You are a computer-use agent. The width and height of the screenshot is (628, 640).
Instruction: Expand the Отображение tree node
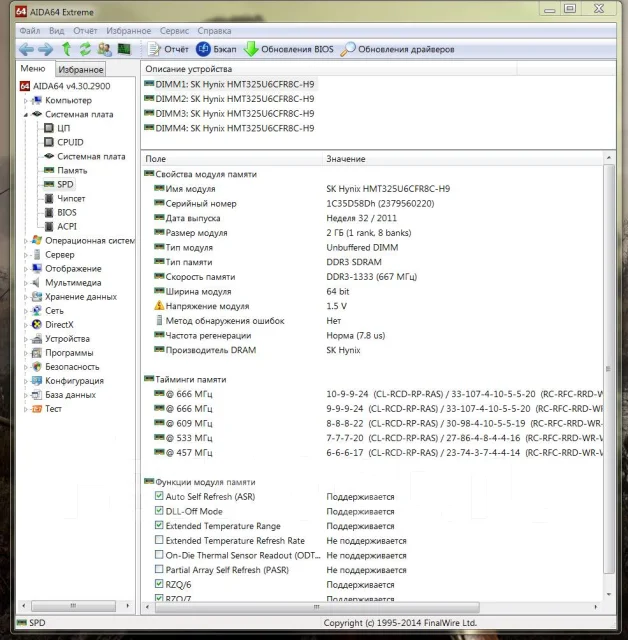pos(25,269)
